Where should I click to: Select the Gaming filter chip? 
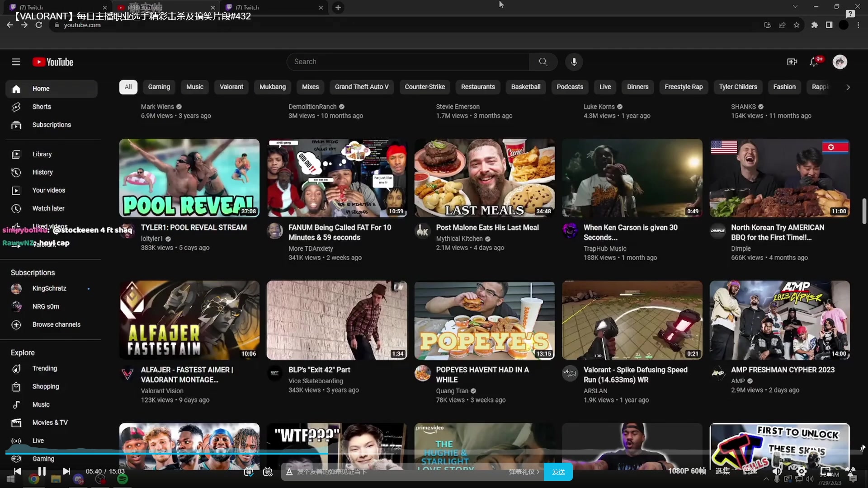pyautogui.click(x=159, y=87)
